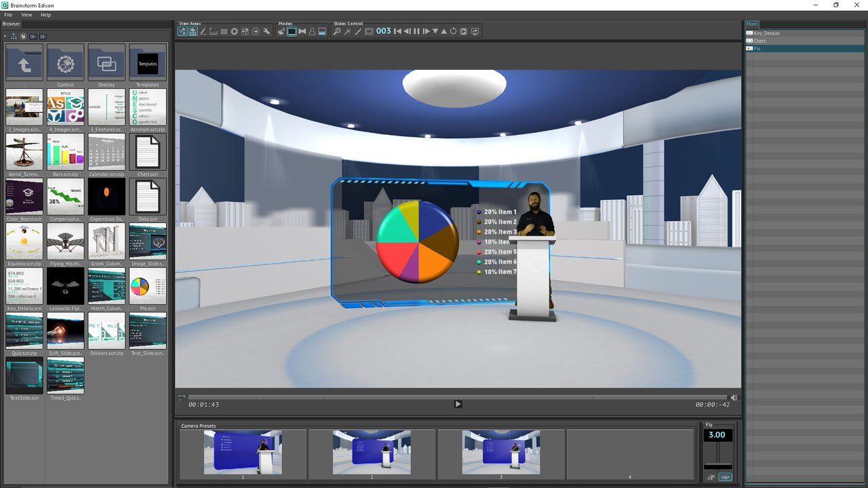Toggle the audio speaker icon by timeline

pyautogui.click(x=733, y=398)
